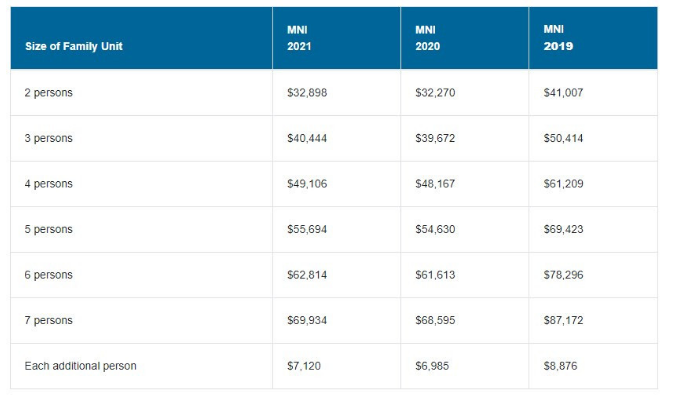The width and height of the screenshot is (673, 397).
Task: Select the $39,672 cell value
Action: point(435,138)
